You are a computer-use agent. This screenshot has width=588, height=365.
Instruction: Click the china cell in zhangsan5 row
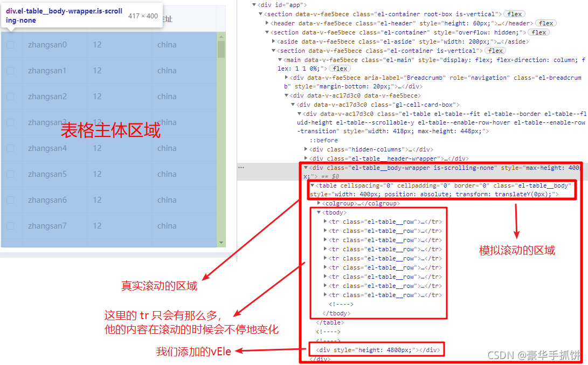[184, 174]
